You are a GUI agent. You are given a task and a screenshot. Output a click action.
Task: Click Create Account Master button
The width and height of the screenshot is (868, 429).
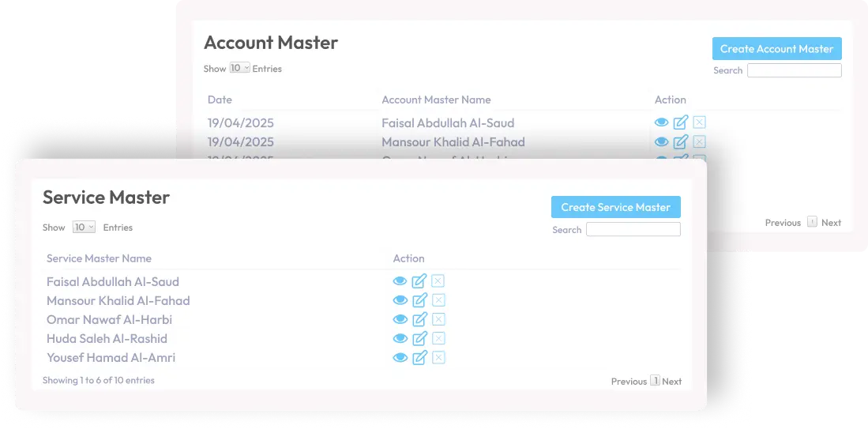776,49
